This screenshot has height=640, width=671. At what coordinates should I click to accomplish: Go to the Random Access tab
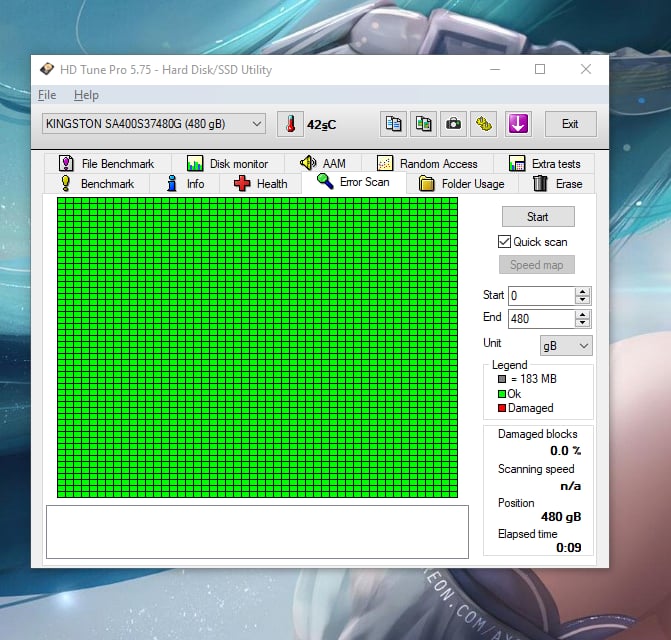(427, 163)
